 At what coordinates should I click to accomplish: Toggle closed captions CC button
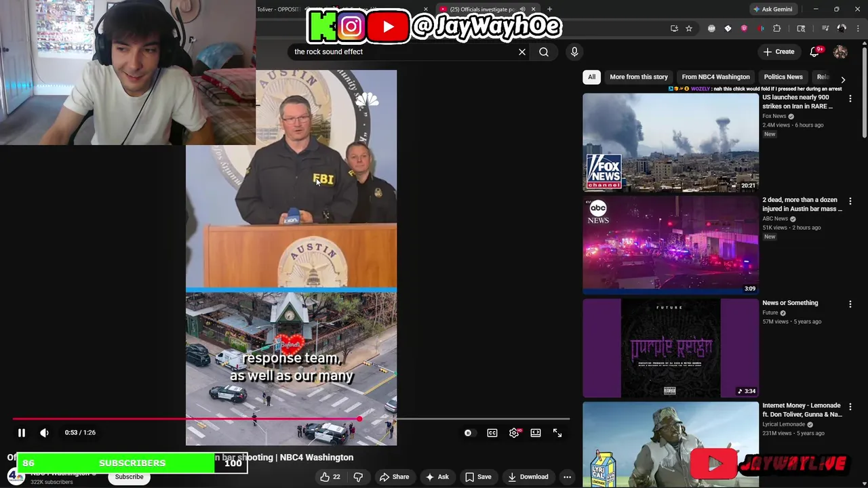coord(492,432)
